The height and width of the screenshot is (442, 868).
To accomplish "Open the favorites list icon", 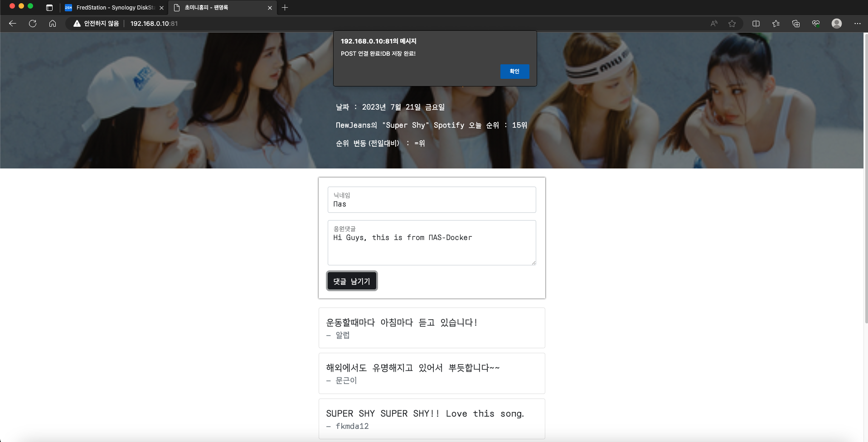I will pyautogui.click(x=776, y=24).
